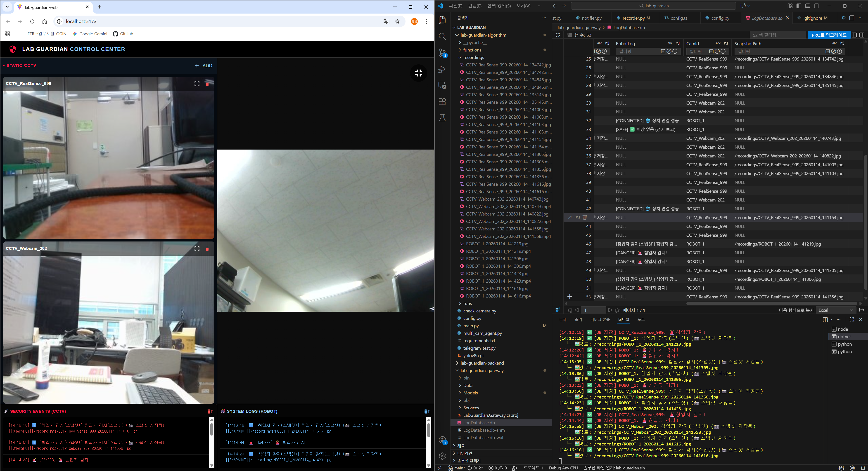Pin the SnapshotPath column
The height and width of the screenshot is (471, 868).
(x=842, y=43)
